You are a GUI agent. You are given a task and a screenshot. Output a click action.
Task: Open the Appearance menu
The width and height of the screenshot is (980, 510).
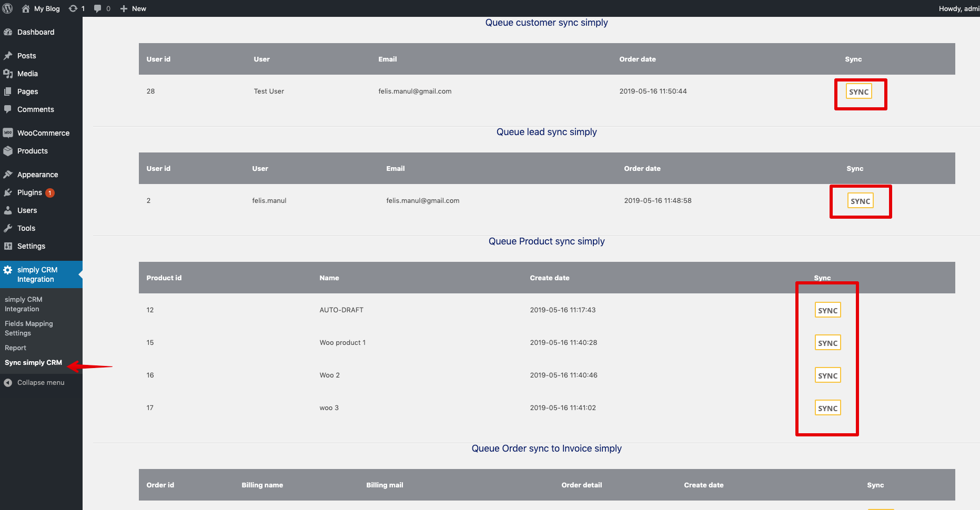pyautogui.click(x=37, y=175)
